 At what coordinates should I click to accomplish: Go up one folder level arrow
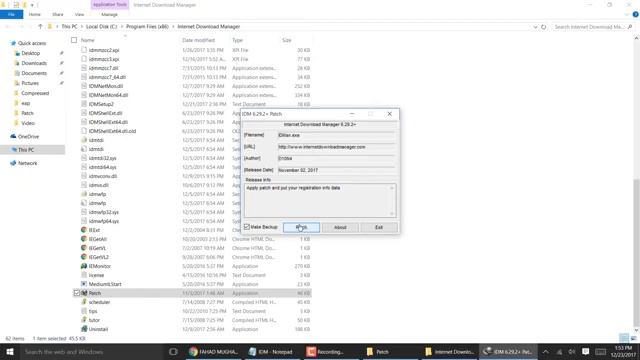(40, 27)
